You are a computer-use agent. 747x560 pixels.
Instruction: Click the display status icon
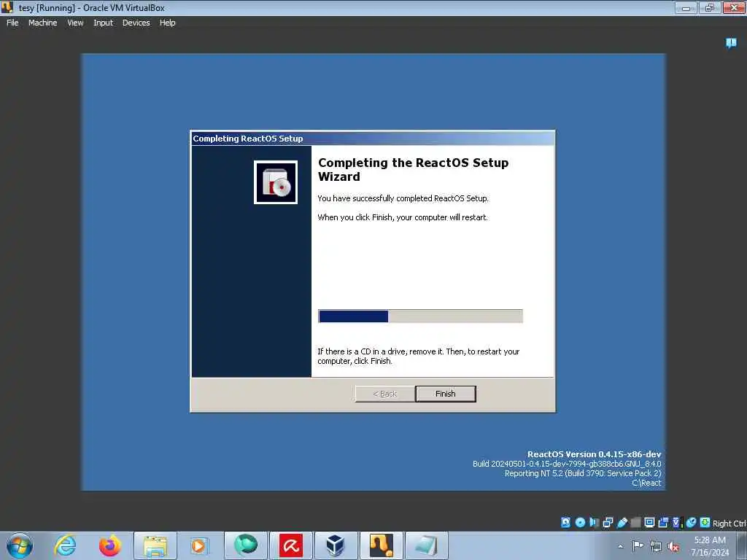click(x=649, y=522)
